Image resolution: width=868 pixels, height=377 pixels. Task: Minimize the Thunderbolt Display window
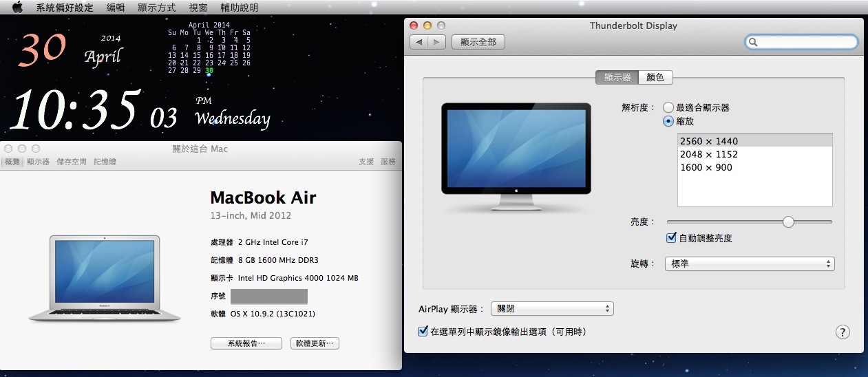coord(427,25)
